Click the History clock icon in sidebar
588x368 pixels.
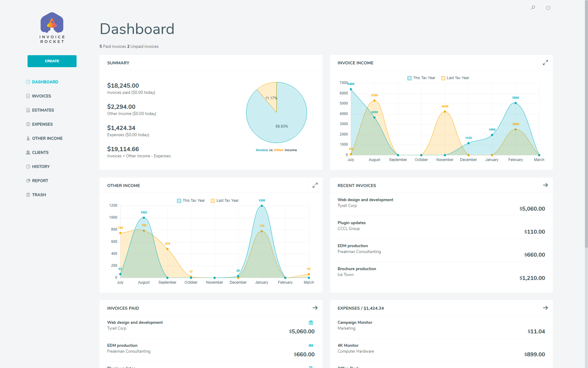[28, 167]
